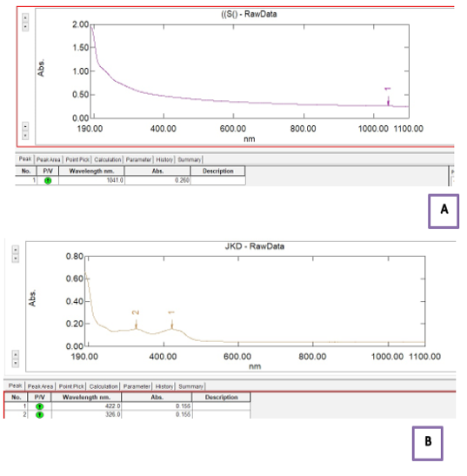Switch to Peak Area tab below JKD graph

40,386
